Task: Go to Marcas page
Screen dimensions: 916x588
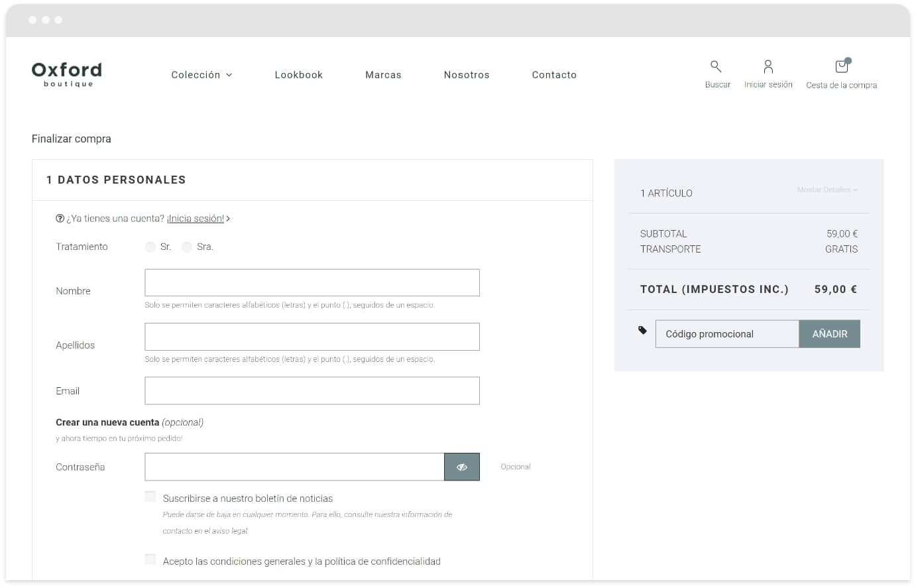Action: tap(383, 75)
